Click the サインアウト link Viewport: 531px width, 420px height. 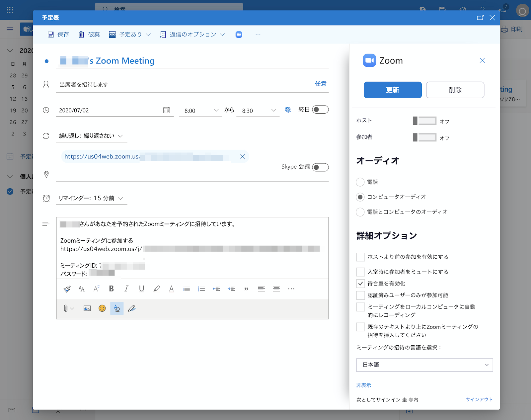479,399
